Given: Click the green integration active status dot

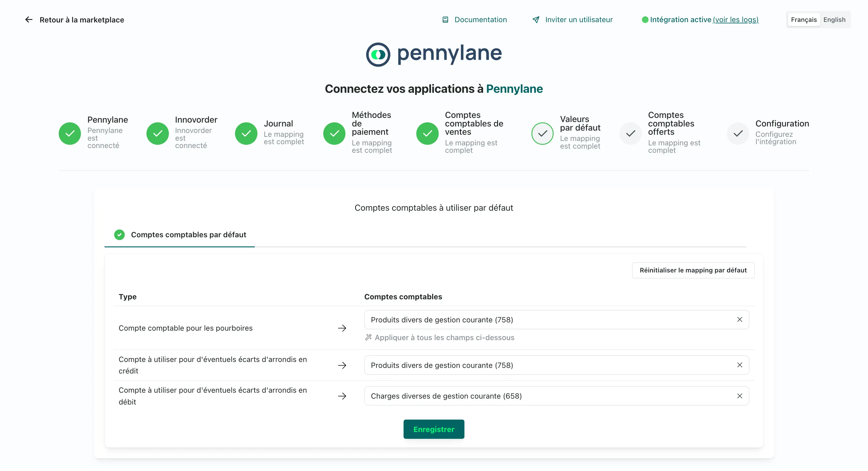Looking at the screenshot, I should tap(645, 20).
